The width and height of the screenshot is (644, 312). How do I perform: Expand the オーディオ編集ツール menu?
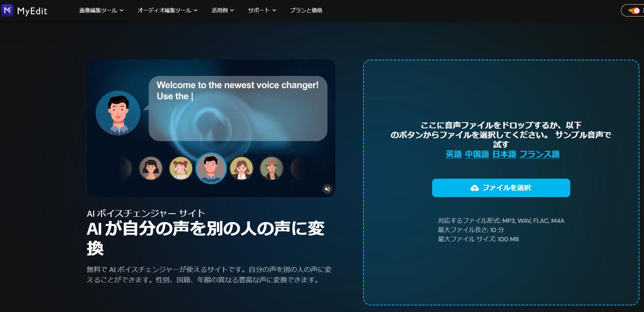[x=167, y=10]
